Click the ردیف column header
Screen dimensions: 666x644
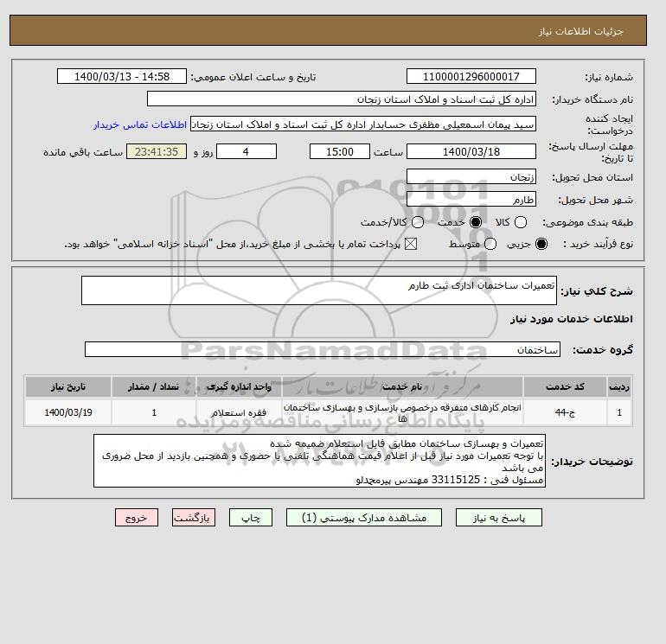click(619, 386)
